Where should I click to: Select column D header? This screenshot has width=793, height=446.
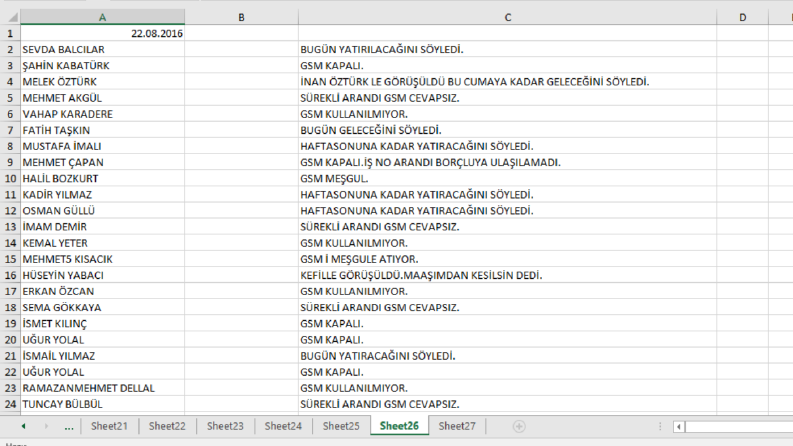click(742, 17)
